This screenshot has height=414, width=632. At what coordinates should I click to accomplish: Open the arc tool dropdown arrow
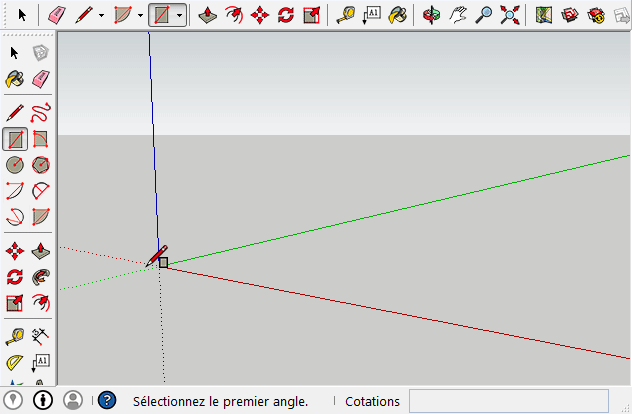click(139, 15)
